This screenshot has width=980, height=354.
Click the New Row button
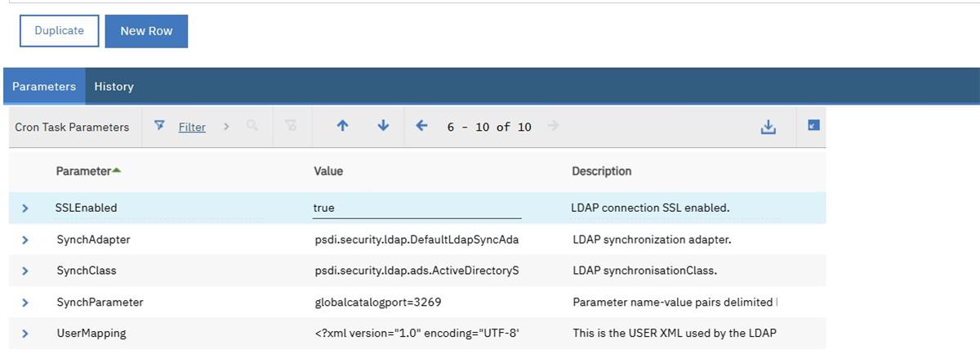point(146,31)
